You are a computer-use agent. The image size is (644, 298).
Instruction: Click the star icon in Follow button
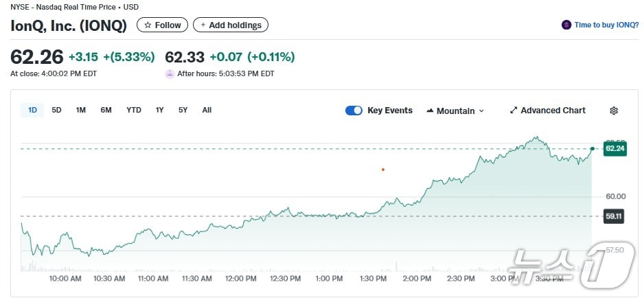tap(147, 25)
